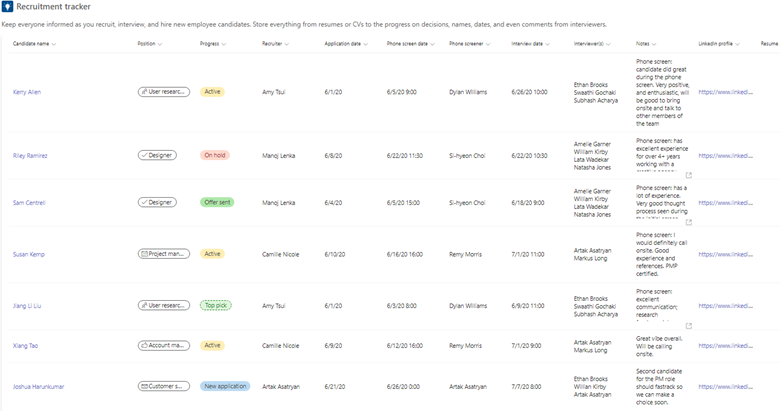Click Xiang Tao's notes cell
Screen dimensions: 780x411
pos(656,345)
